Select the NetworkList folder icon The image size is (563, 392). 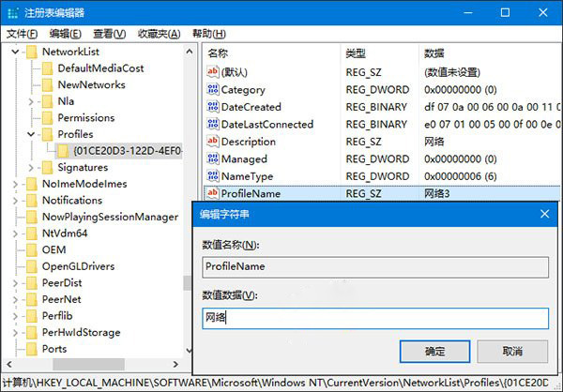point(32,52)
